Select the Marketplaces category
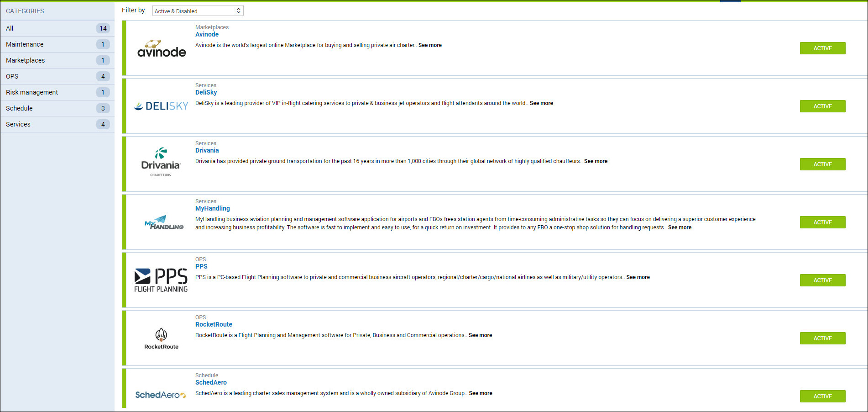Screen dimensions: 868x412 point(58,60)
